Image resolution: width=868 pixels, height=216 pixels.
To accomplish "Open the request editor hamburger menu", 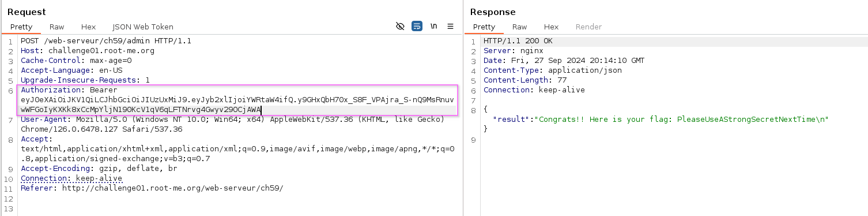I will pyautogui.click(x=451, y=27).
